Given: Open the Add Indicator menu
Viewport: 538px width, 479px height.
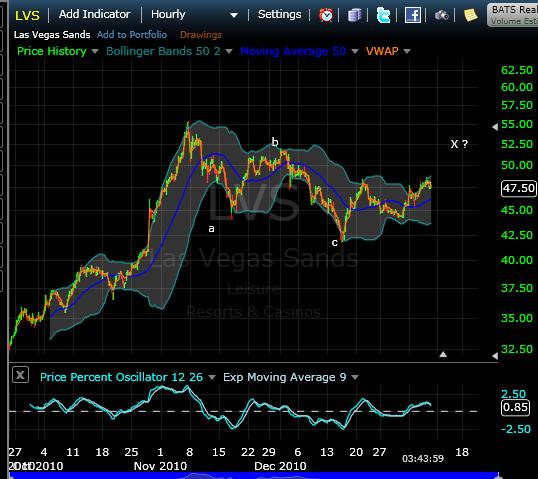Looking at the screenshot, I should click(94, 14).
